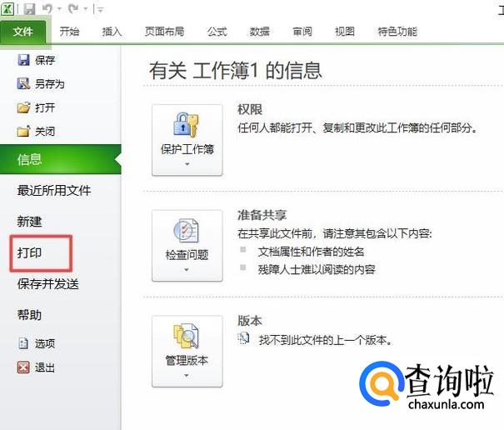Screen dimensions: 504x430
Task: Open 最近所用文件 in the sidebar
Action: click(x=54, y=190)
